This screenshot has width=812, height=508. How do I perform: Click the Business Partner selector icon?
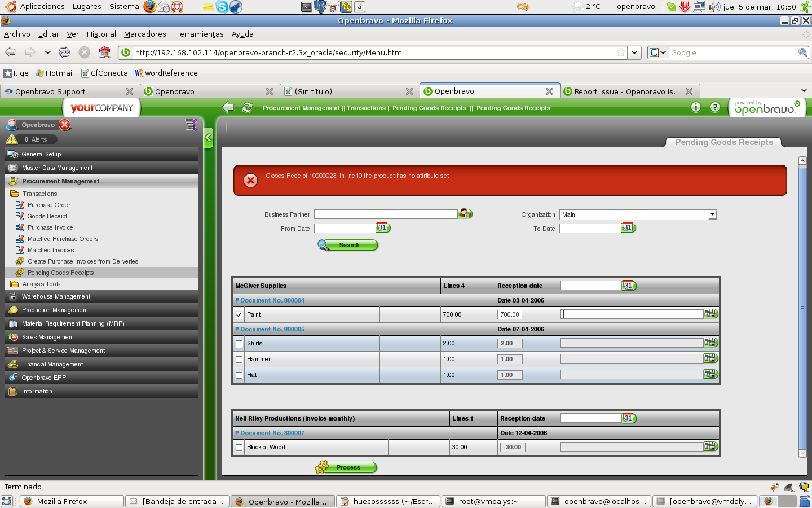pyautogui.click(x=465, y=214)
